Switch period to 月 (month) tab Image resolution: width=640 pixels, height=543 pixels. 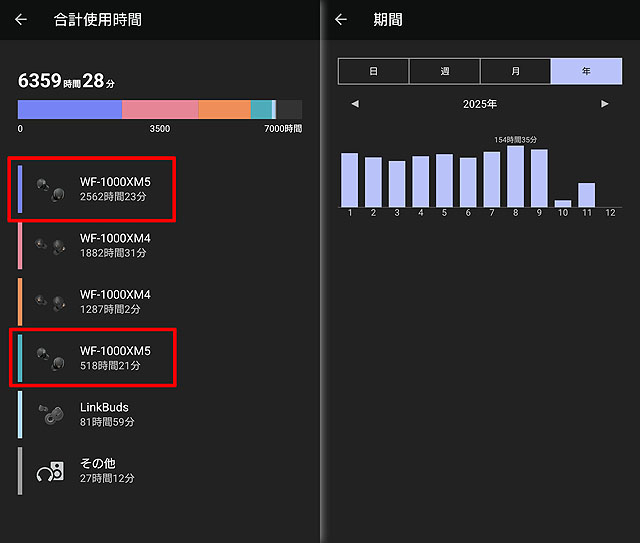coord(515,71)
